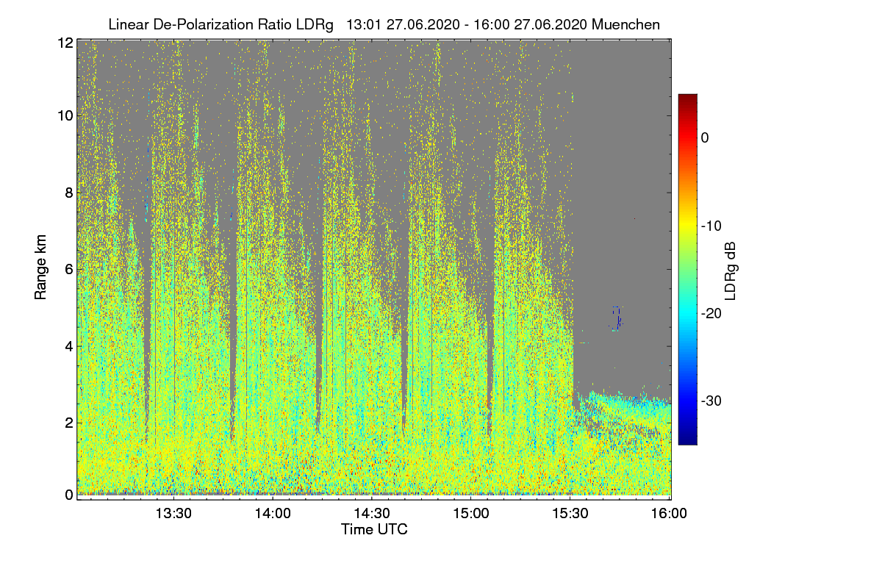Click the 'LDRg dB' colorbar label
Image resolution: width=882 pixels, height=588 pixels.
coord(731,270)
